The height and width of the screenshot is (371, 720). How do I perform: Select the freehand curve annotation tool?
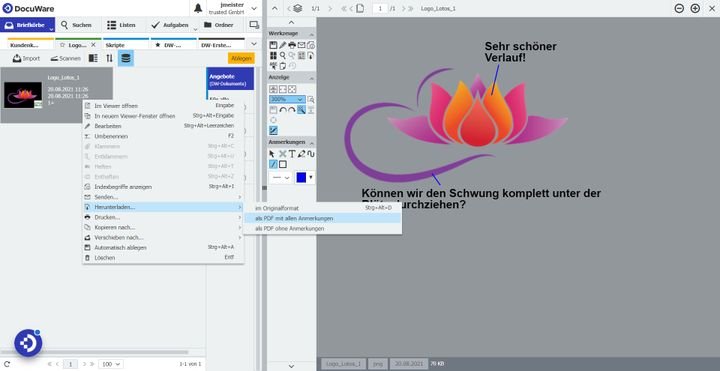311,154
